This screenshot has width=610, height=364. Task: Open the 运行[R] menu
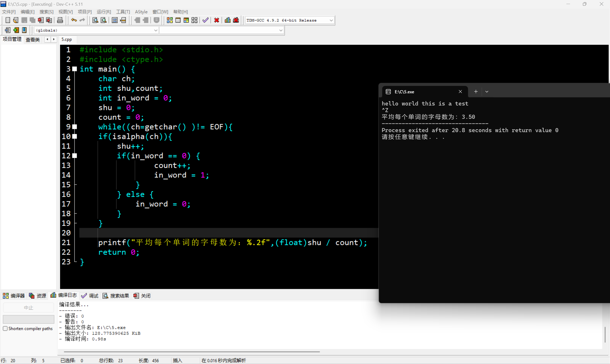pos(104,12)
